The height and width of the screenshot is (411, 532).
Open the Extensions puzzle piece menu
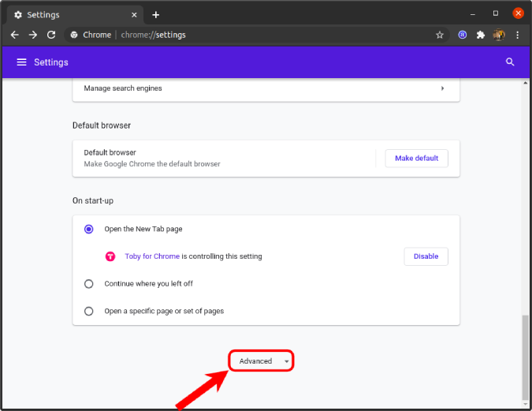coord(481,35)
